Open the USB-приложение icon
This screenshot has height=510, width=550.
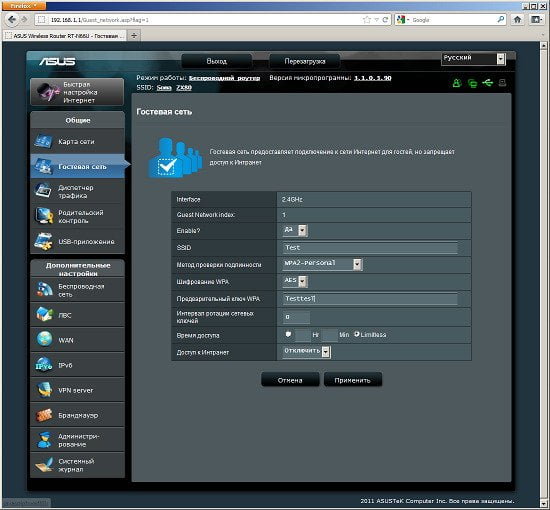tap(43, 241)
